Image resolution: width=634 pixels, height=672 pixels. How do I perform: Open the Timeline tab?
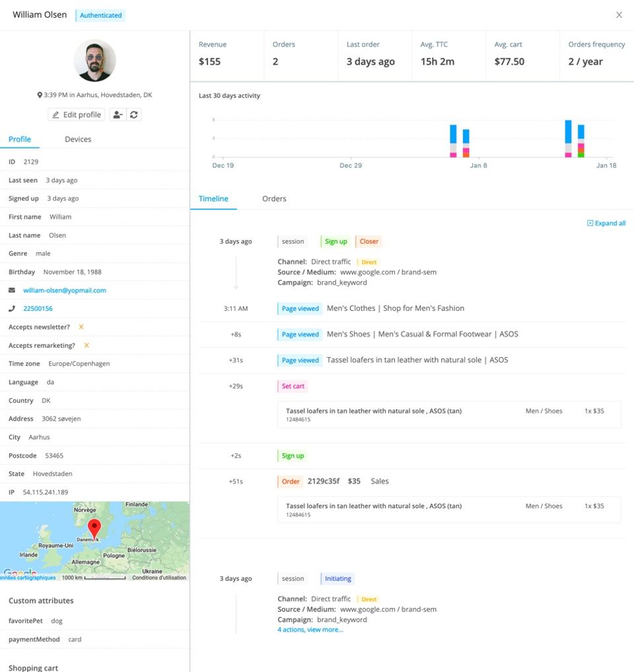[213, 199]
